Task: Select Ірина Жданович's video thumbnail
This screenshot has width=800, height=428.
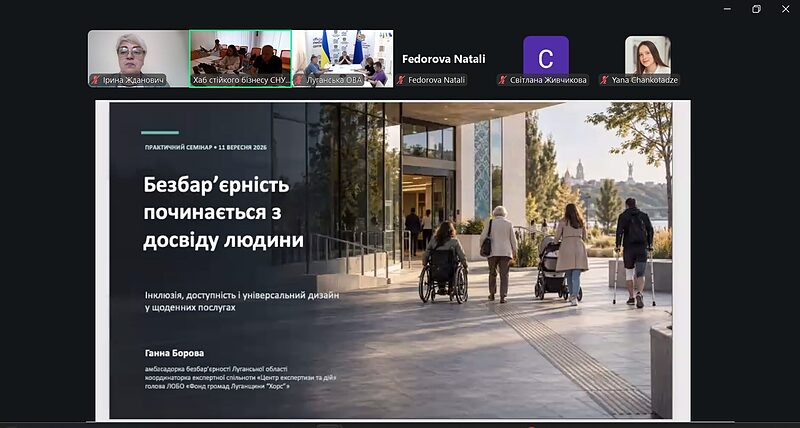Action: pos(138,59)
